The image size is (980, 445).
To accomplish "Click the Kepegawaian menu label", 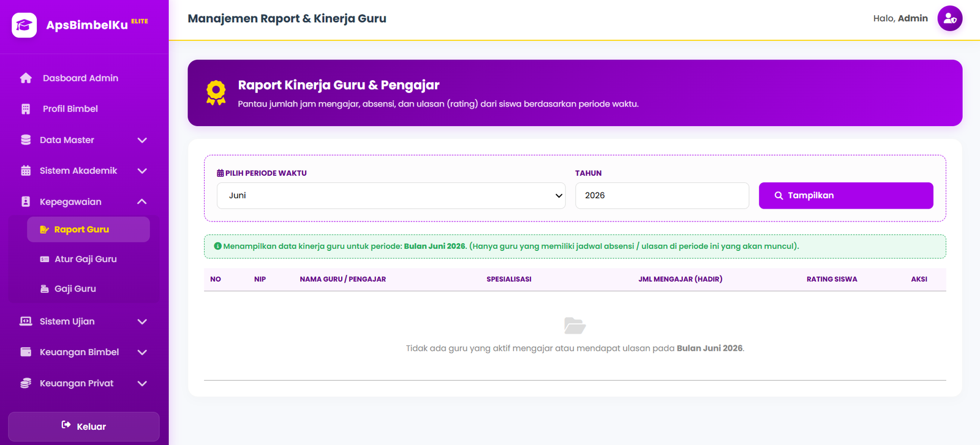I will [70, 202].
